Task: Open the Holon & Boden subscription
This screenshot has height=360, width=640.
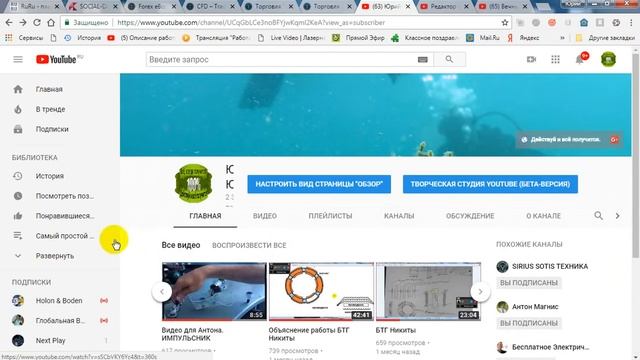Action: pos(59,300)
